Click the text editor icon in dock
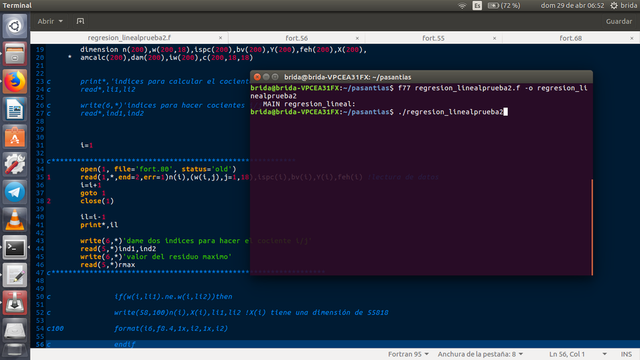The image size is (640, 360). point(15,275)
